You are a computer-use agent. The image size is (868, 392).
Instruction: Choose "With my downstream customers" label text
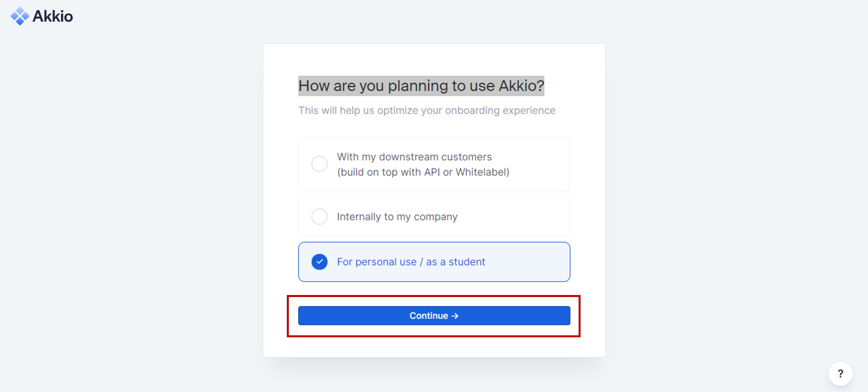414,157
